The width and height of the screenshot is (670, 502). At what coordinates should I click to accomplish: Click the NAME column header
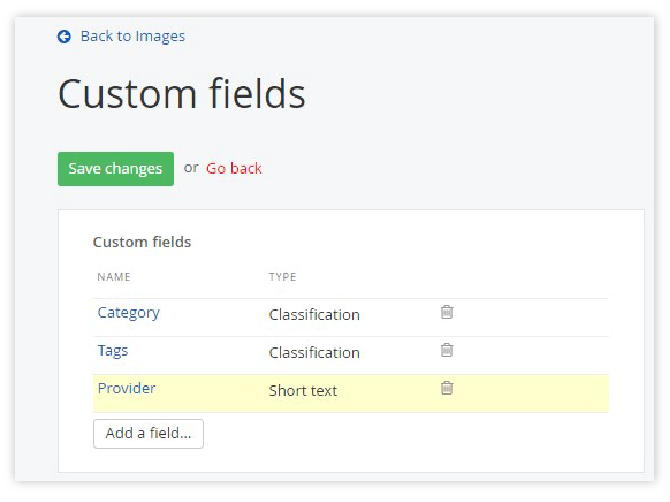click(x=114, y=277)
